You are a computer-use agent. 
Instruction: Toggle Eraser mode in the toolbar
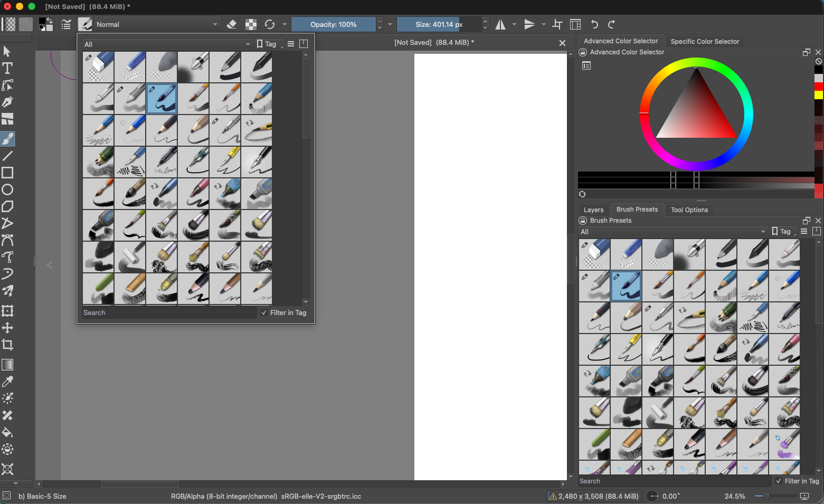point(231,24)
